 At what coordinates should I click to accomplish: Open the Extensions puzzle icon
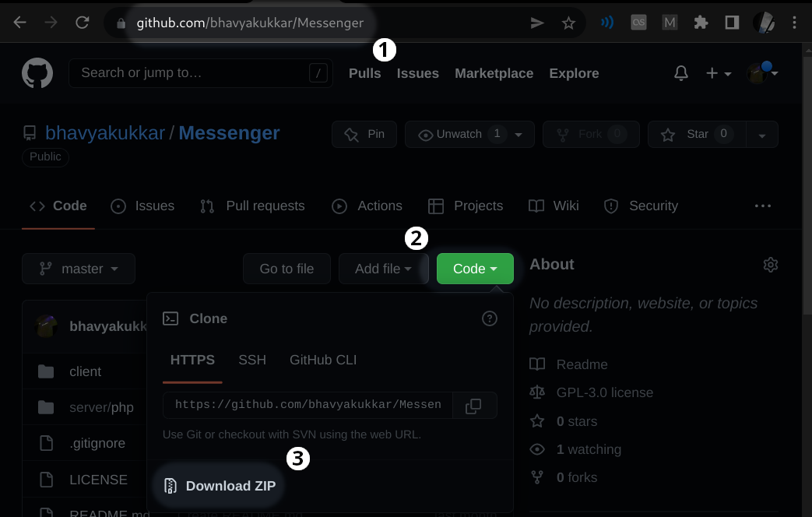pos(701,23)
